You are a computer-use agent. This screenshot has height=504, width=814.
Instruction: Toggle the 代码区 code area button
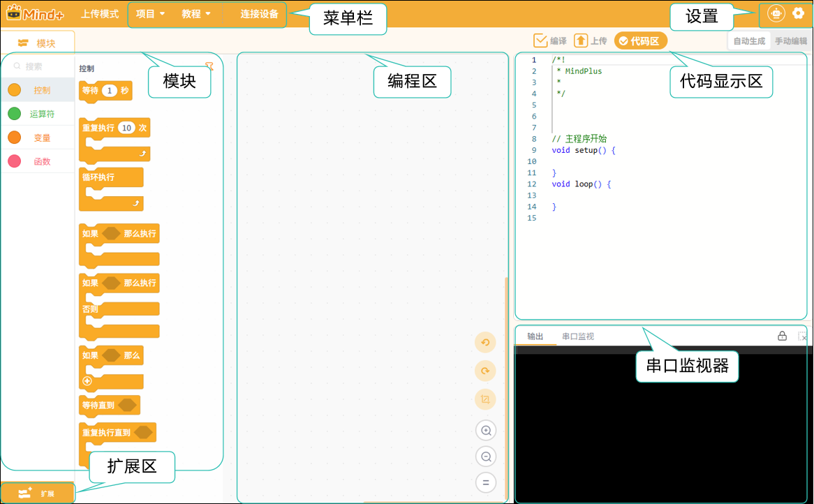click(x=640, y=41)
